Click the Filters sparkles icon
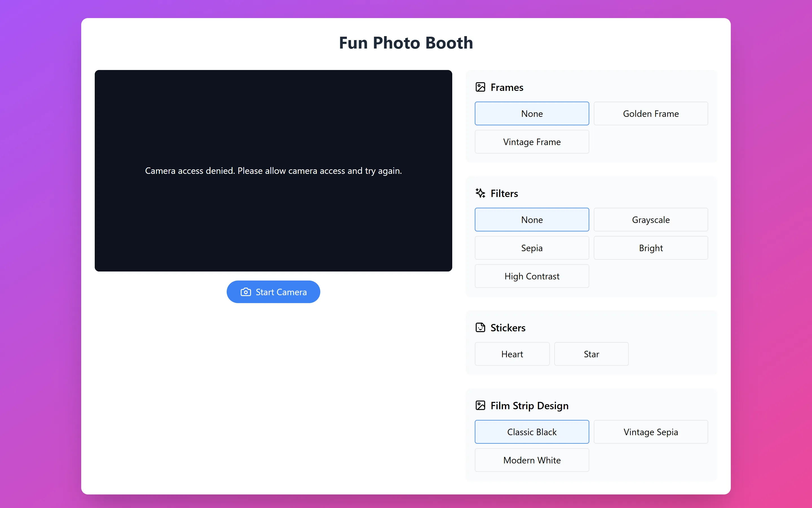This screenshot has width=812, height=508. click(x=480, y=193)
